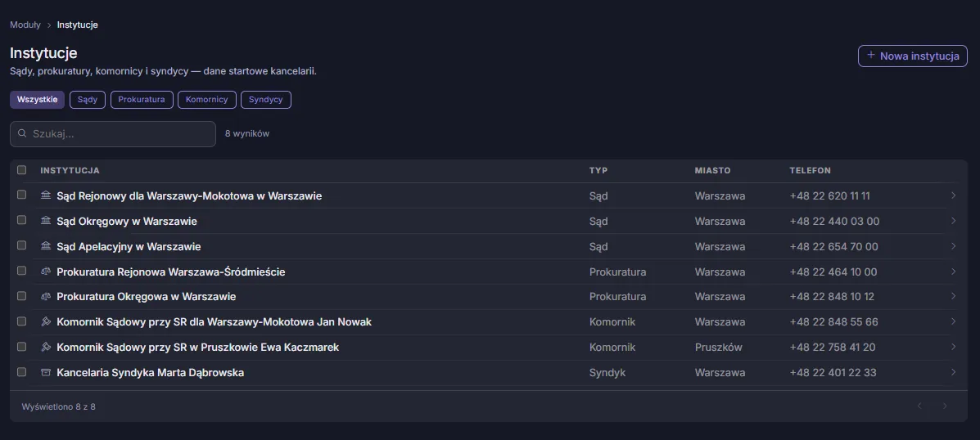Click phone number +48 22 464 10 00
980x440 pixels.
[x=833, y=272]
